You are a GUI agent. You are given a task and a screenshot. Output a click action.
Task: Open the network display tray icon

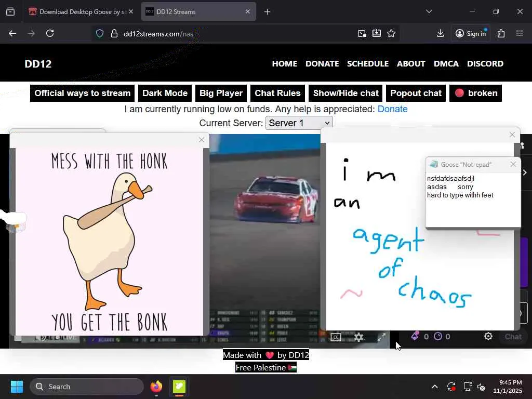click(x=468, y=387)
